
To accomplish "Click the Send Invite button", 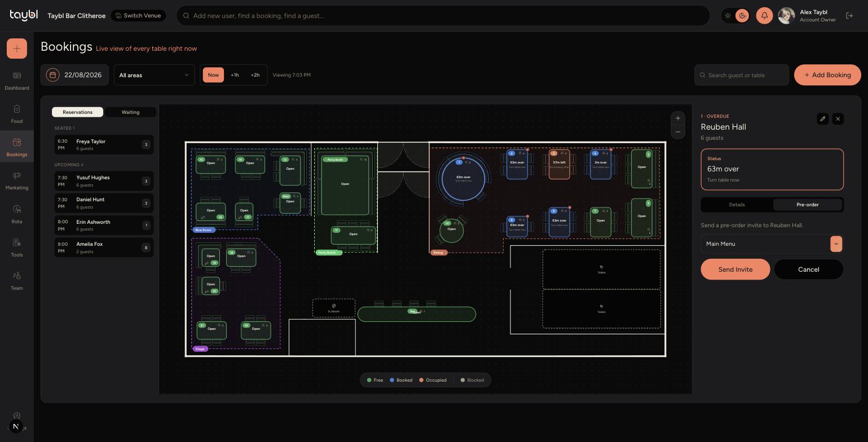I will click(x=735, y=269).
